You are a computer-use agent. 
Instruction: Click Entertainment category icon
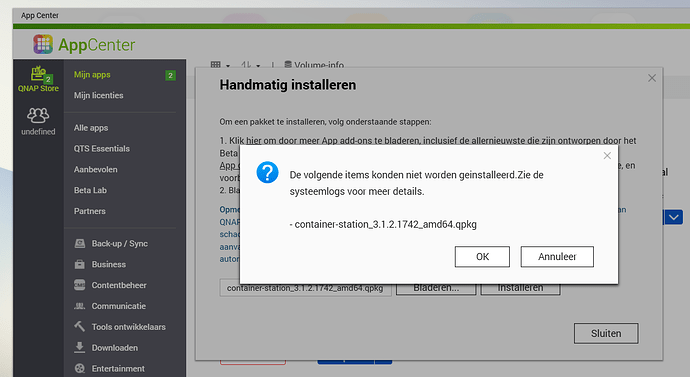[x=80, y=368]
